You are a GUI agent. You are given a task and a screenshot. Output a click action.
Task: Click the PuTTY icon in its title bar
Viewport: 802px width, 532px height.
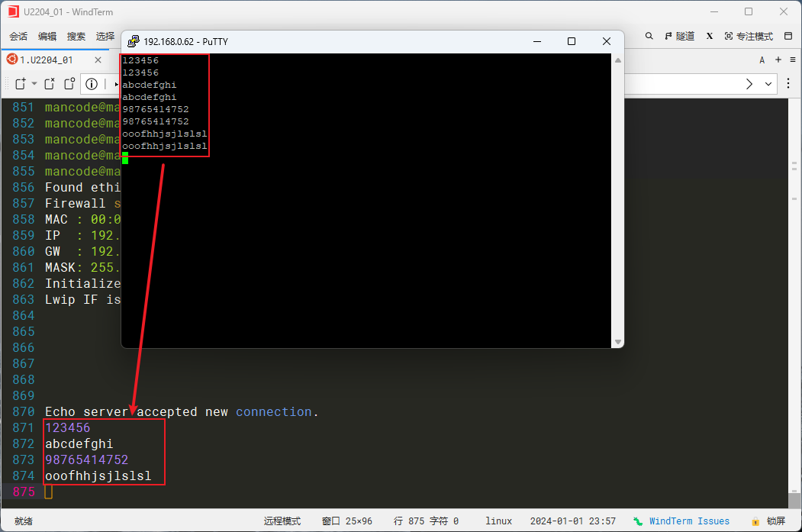(133, 41)
